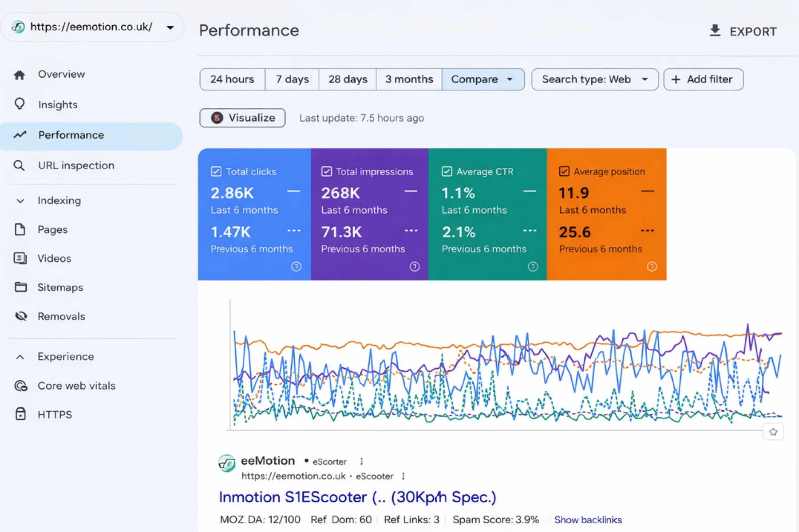Open Total impressions help question-mark icon

click(x=415, y=266)
